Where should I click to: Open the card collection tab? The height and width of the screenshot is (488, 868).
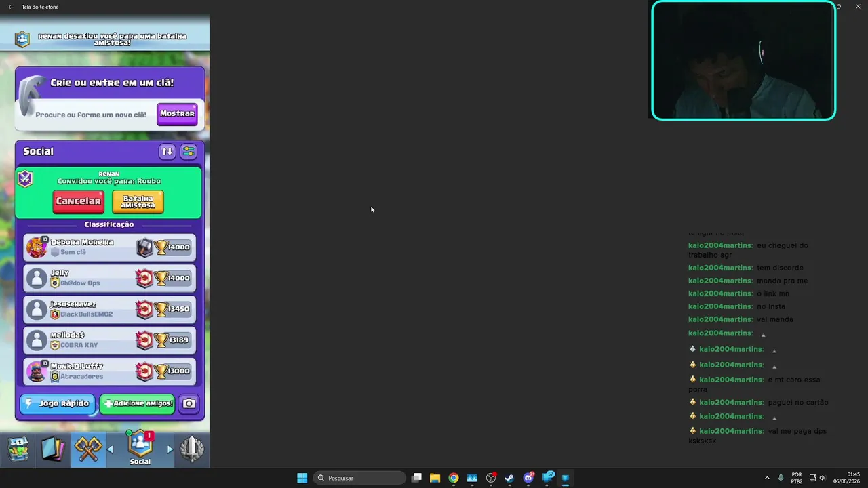coord(53,449)
